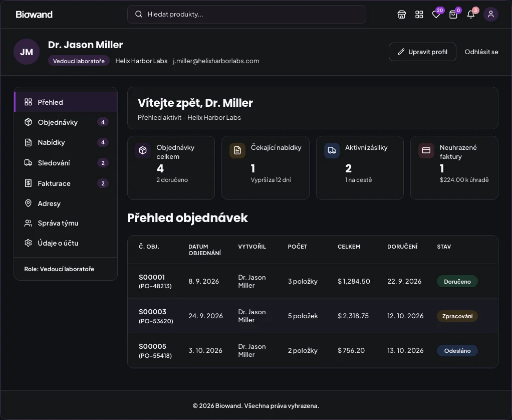Image resolution: width=512 pixels, height=420 pixels.
Task: Click the Aktivní zásilky card truck icon
Action: tap(332, 150)
